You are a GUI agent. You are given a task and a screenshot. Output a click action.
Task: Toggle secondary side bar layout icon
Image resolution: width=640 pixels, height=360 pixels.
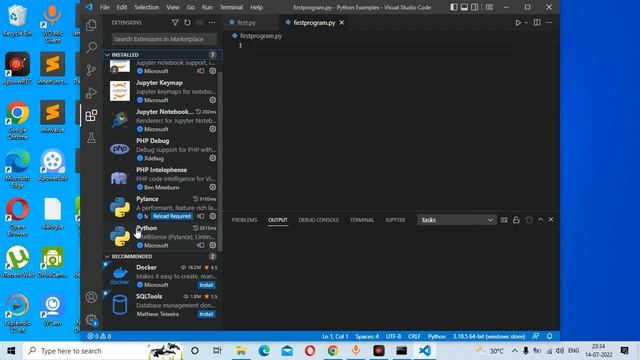coord(475,7)
